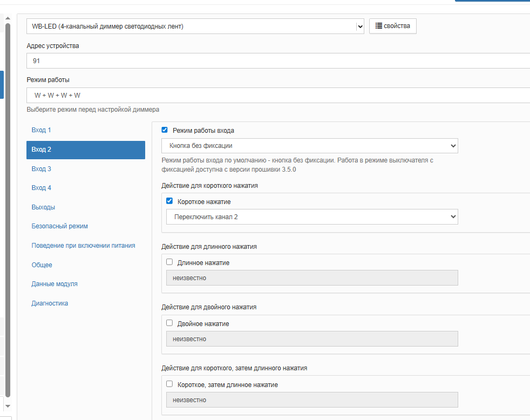
Task: Open the Переключить канал 2 dropdown
Action: 311,216
